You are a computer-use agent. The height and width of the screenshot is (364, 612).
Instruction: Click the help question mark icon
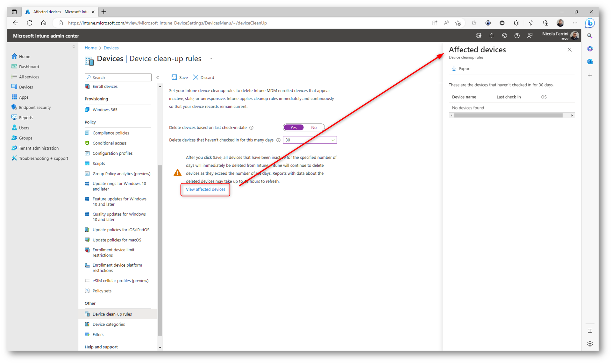517,36
